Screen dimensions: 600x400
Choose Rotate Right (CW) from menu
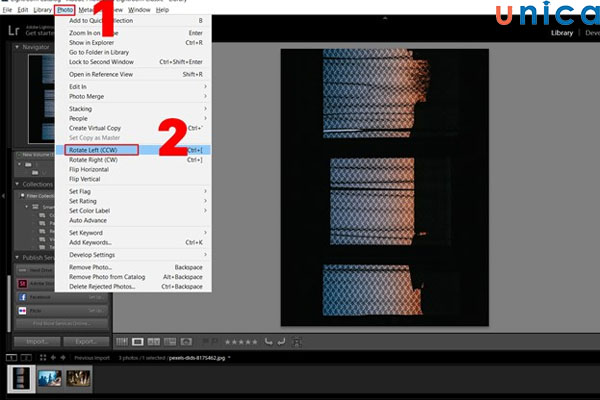tap(133, 160)
